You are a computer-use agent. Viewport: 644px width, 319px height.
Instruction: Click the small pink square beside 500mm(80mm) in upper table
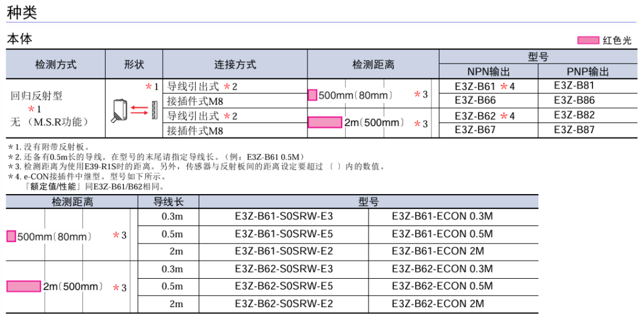pos(313,95)
